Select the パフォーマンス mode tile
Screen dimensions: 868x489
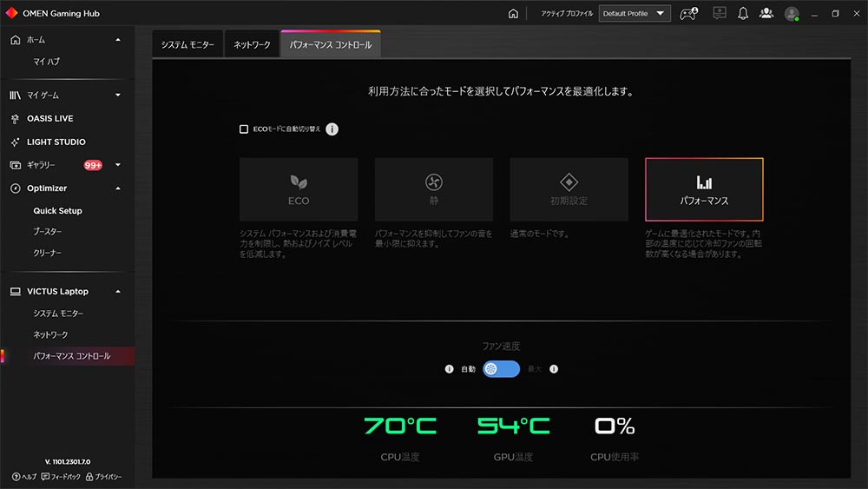pyautogui.click(x=704, y=189)
